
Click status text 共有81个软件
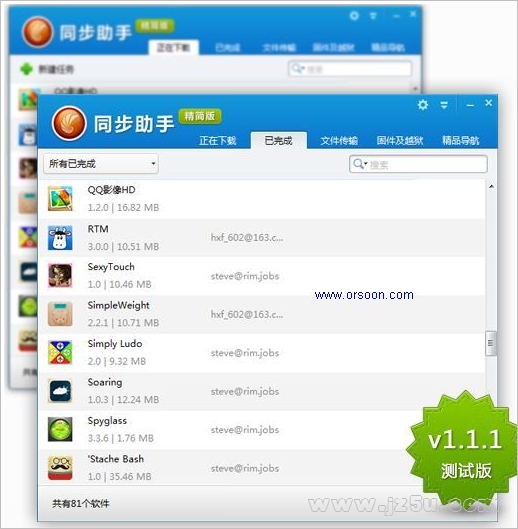point(81,504)
